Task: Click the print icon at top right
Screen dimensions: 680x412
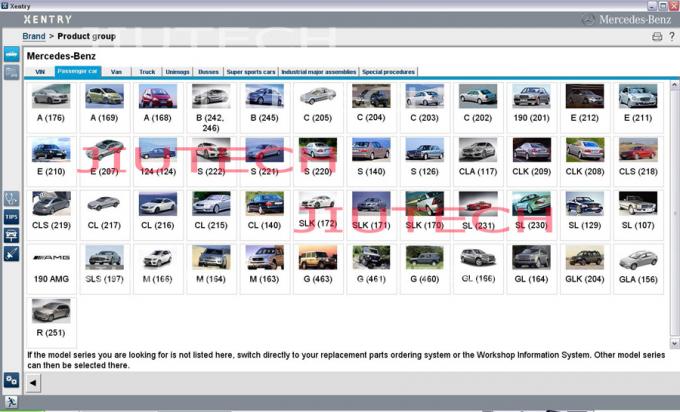Action: (x=657, y=37)
